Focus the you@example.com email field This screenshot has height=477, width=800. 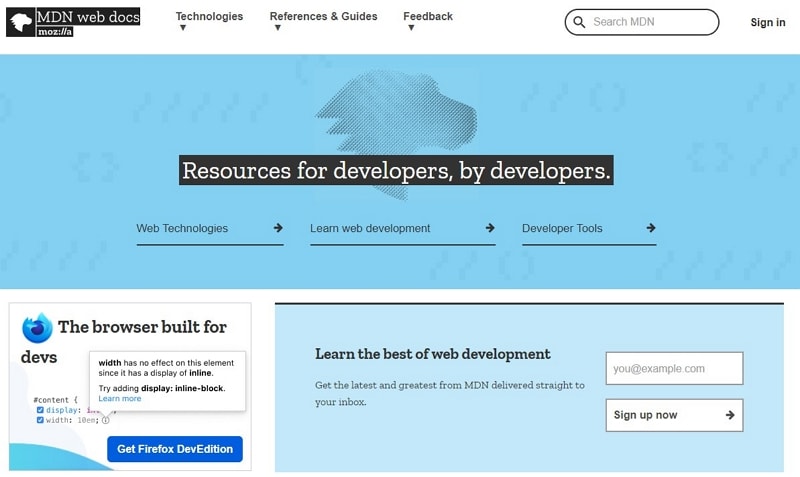pyautogui.click(x=674, y=368)
